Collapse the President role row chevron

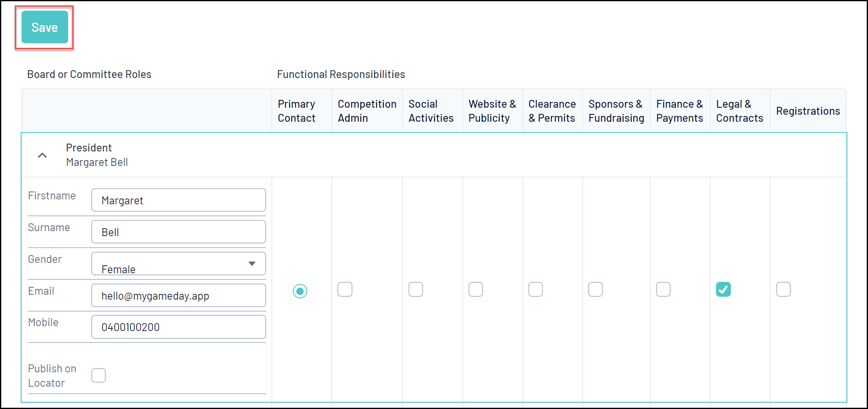[x=42, y=155]
